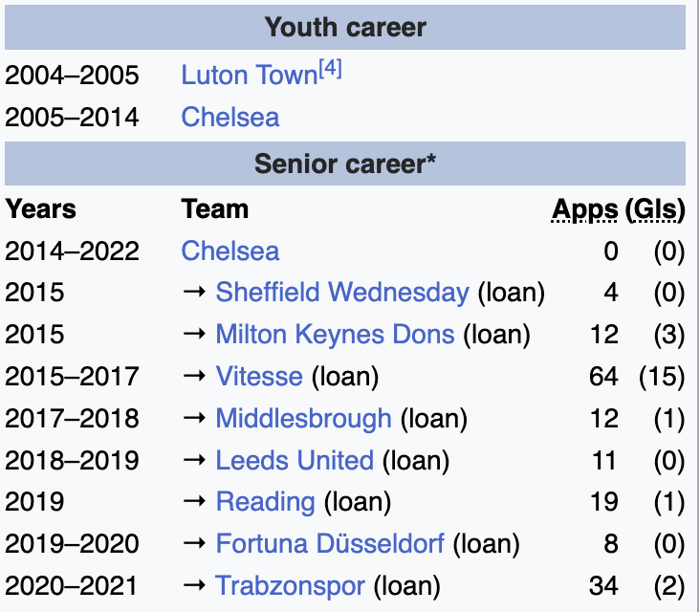
Task: Click the [4] citation superscript
Action: click(330, 69)
